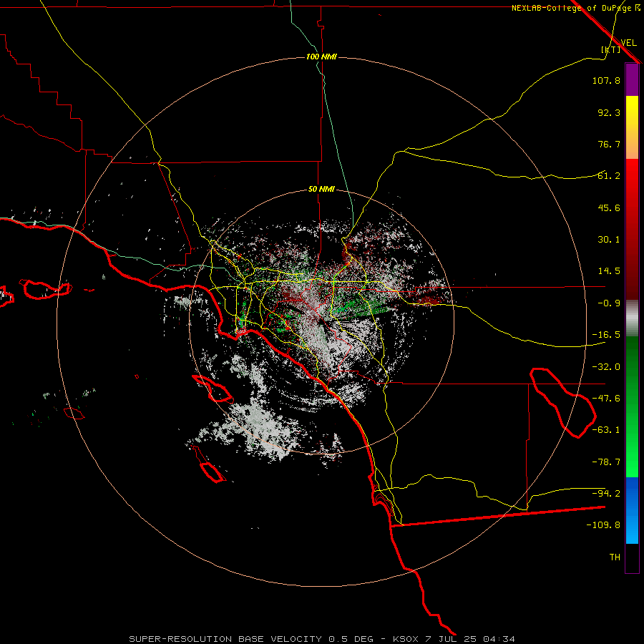The width and height of the screenshot is (644, 644).
Task: Click the 7 JUL 25 04:34 timestamp
Action: [471, 639]
